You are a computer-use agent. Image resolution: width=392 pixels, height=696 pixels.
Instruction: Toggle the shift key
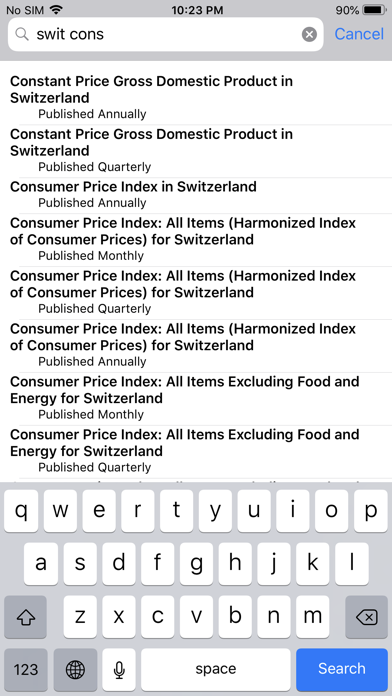[x=25, y=617]
